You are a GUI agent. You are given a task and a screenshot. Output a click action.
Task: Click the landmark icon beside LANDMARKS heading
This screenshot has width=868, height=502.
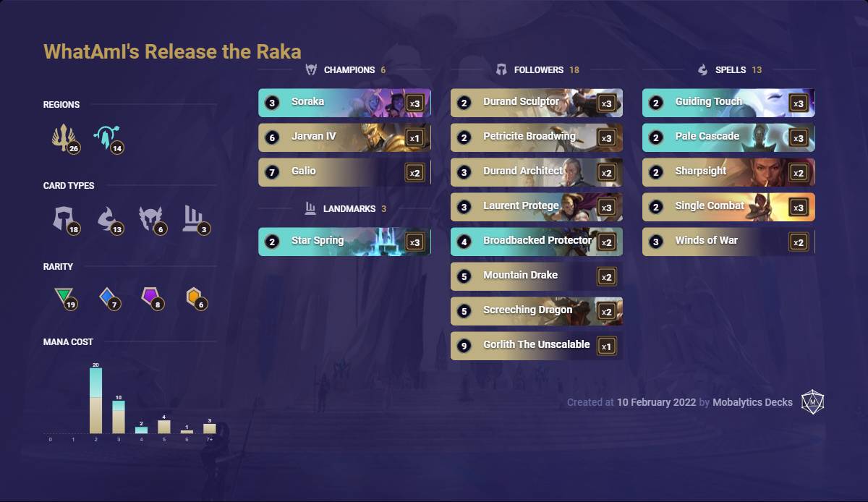[x=311, y=208]
